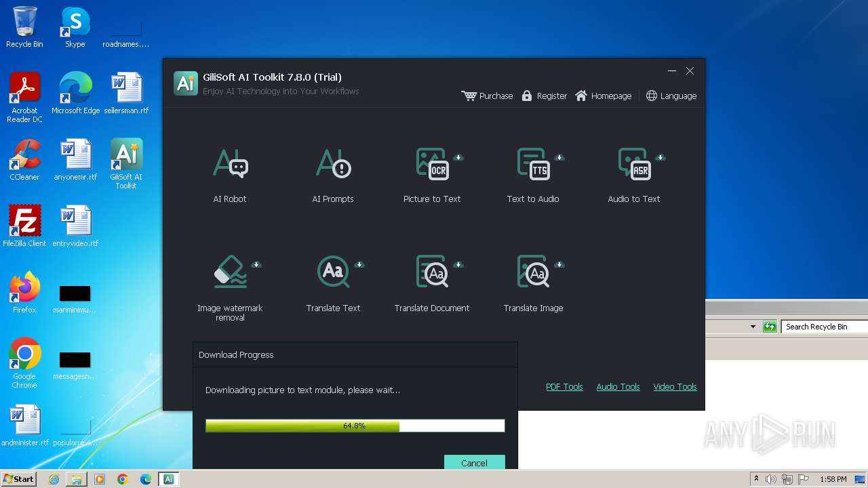Viewport: 868px width, 488px height.
Task: Open Windows Media Player from taskbar
Action: pos(100,479)
